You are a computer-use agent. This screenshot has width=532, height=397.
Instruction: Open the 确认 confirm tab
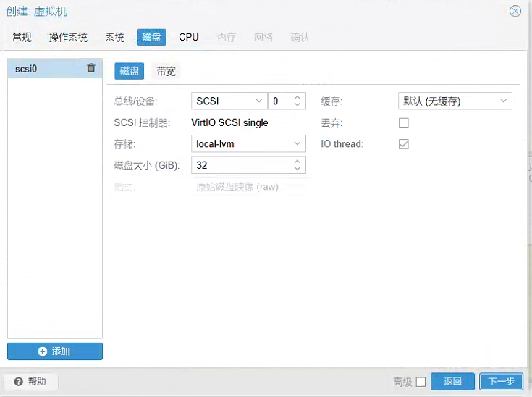300,37
